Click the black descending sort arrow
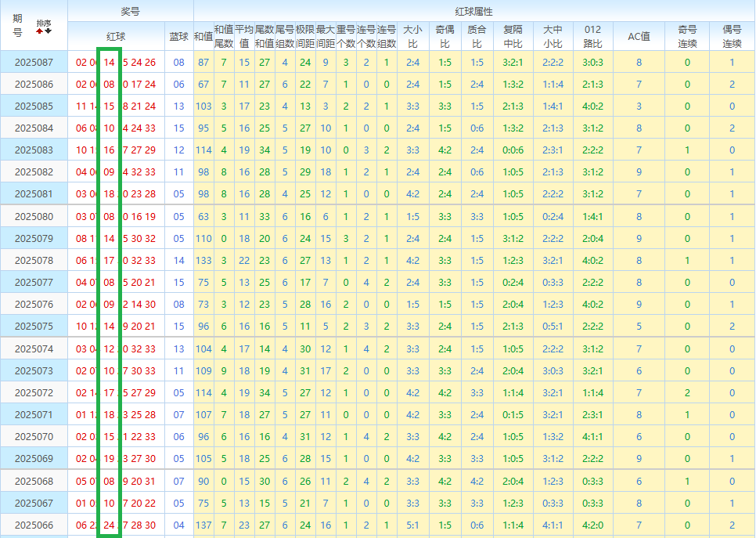The image size is (756, 538). (x=49, y=31)
